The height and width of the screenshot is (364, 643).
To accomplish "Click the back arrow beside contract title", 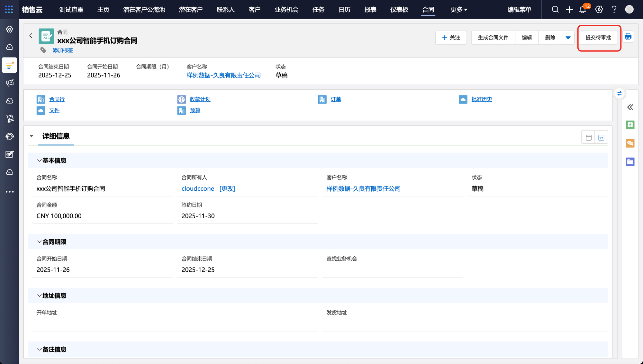I will tap(31, 36).
